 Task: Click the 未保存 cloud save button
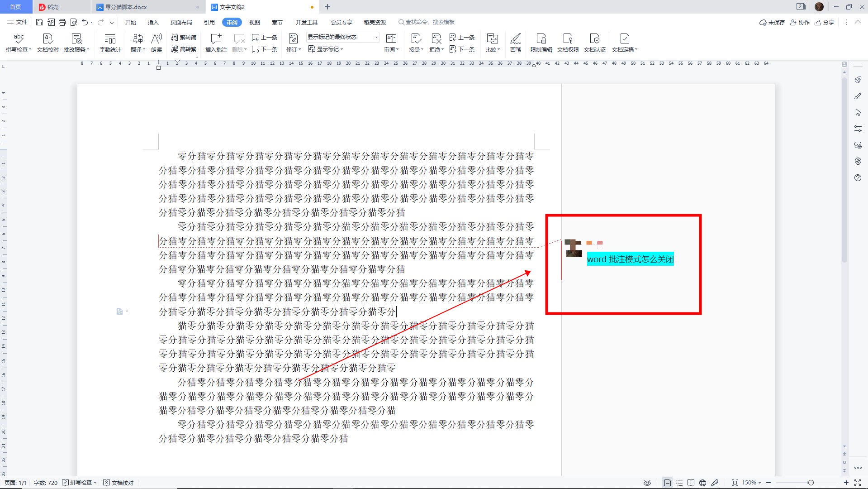[x=772, y=22]
